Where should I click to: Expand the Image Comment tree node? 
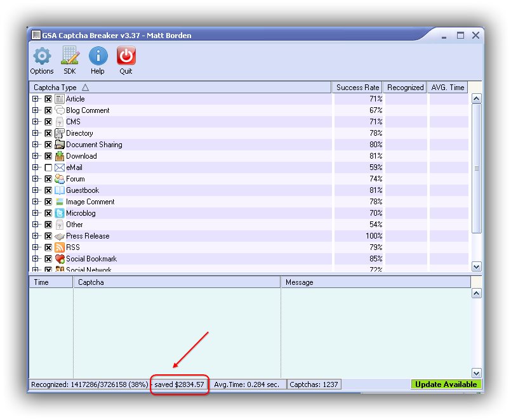tap(35, 201)
